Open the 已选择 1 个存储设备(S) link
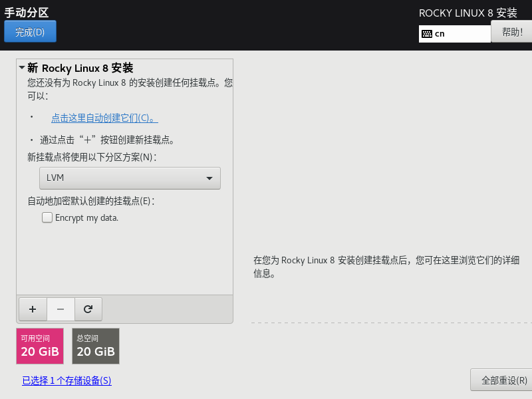Screen dimensions: 532x399 [x=67, y=380]
